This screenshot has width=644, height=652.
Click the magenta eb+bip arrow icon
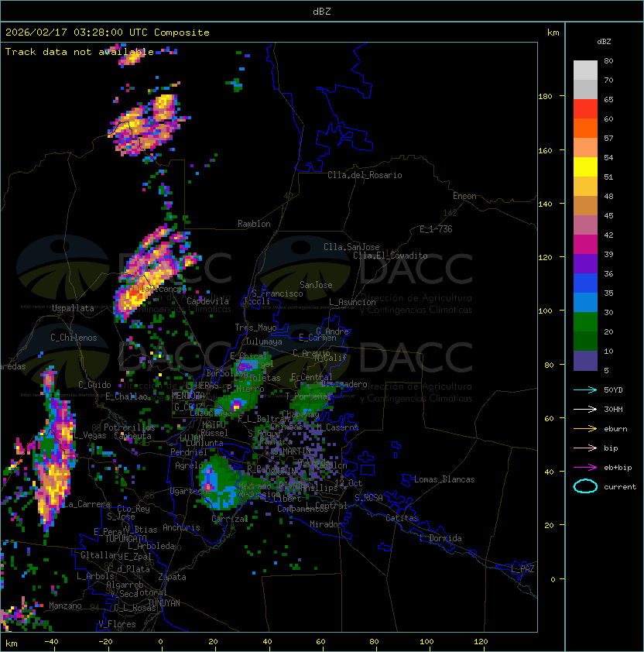pyautogui.click(x=585, y=468)
